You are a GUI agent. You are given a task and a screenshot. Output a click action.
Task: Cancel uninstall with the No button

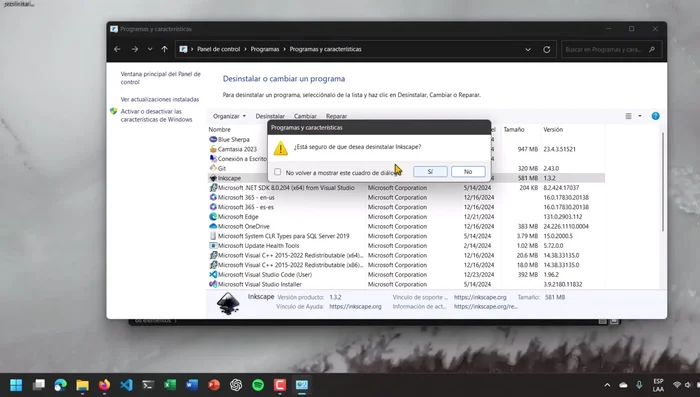point(468,171)
